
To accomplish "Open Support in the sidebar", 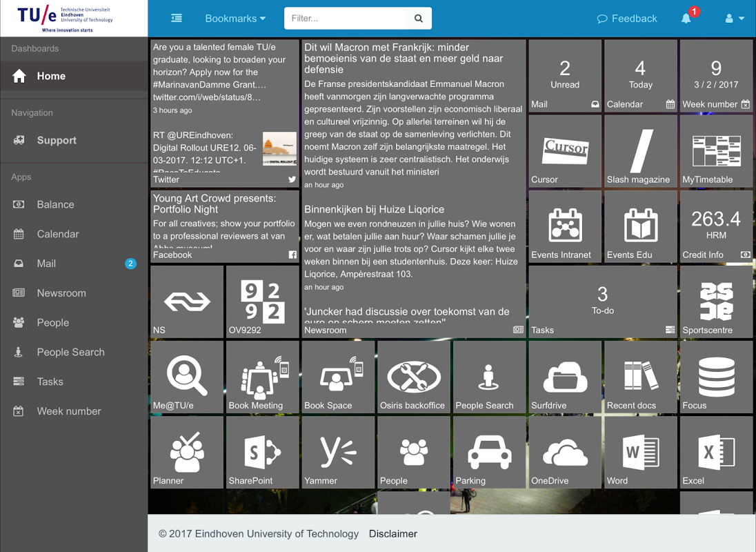I will (74, 140).
